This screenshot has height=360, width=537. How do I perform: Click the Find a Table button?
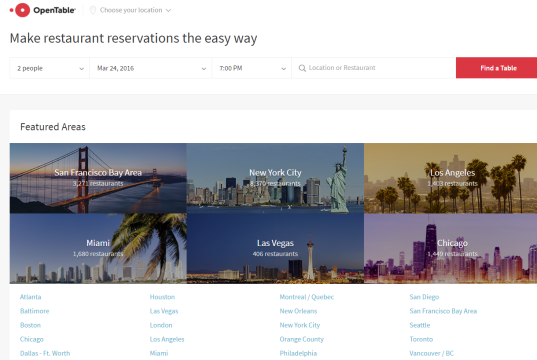pos(497,68)
